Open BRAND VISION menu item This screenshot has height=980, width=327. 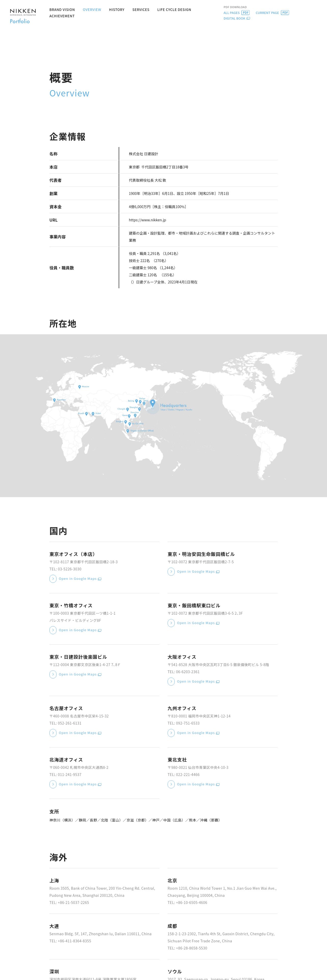click(62, 9)
